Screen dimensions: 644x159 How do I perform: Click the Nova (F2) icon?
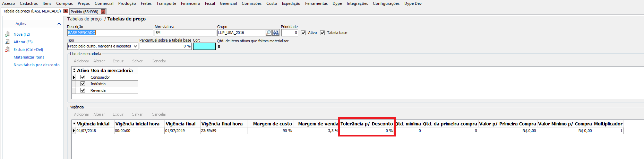(x=7, y=34)
